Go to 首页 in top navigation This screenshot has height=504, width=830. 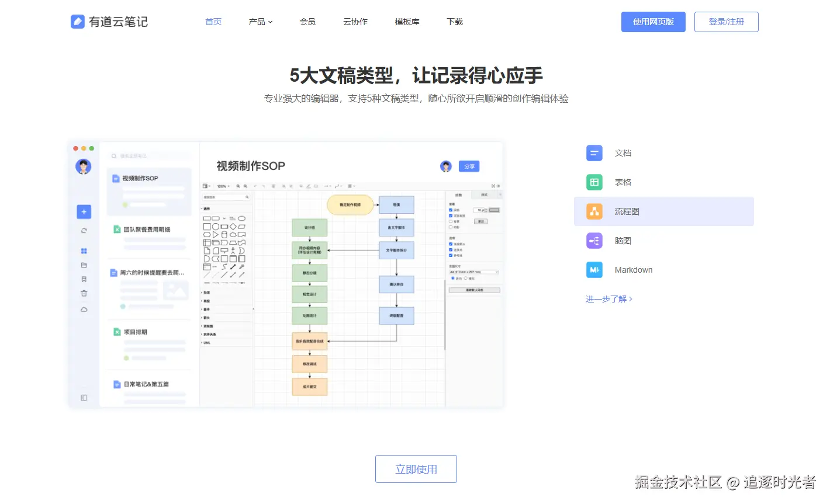click(x=213, y=22)
